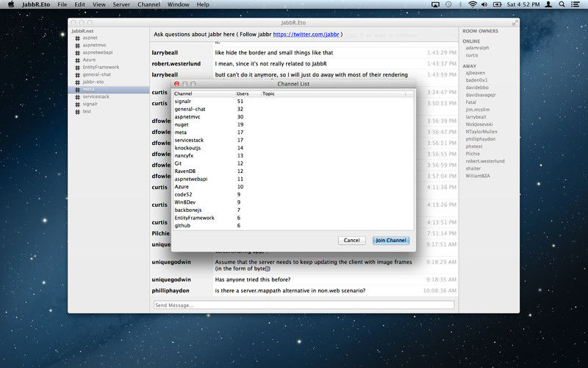Viewport: 588px width, 368px height.
Task: Sort by Channel column header
Action: click(204, 93)
